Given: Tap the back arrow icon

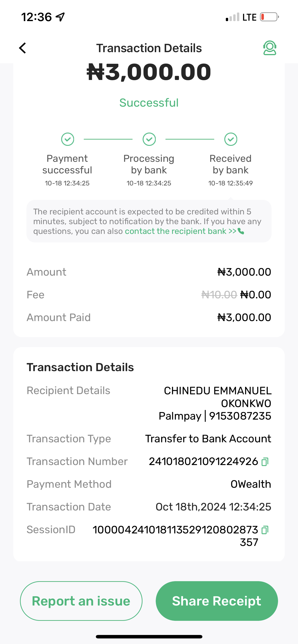Looking at the screenshot, I should pos(23,48).
